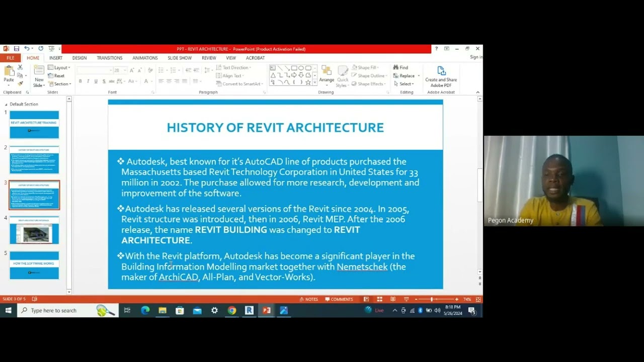The height and width of the screenshot is (362, 644).
Task: Switch to the DESIGN tab
Action: point(79,58)
